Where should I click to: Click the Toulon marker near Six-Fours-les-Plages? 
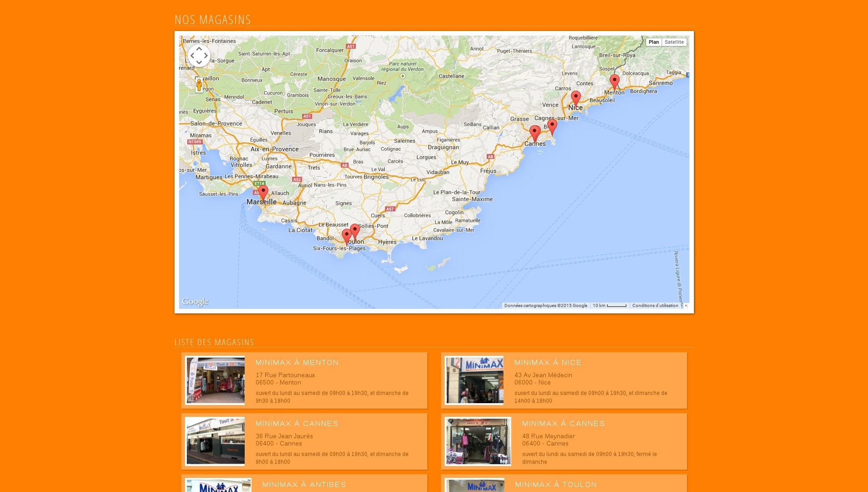tap(347, 237)
